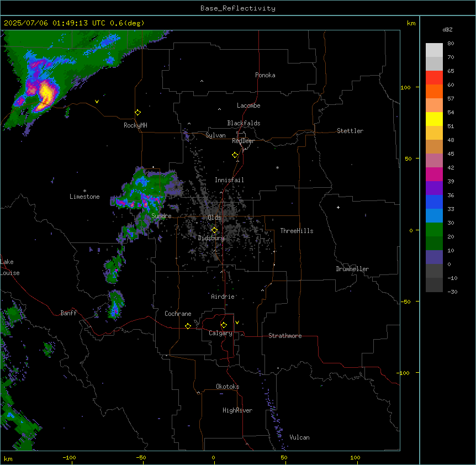Click the RedDeer label

click(x=243, y=141)
